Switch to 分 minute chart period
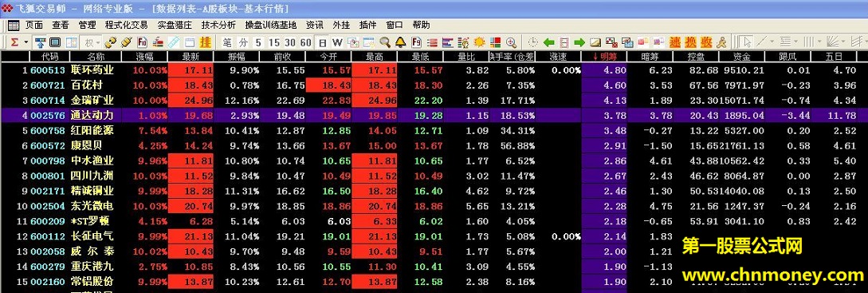 pyautogui.click(x=244, y=42)
